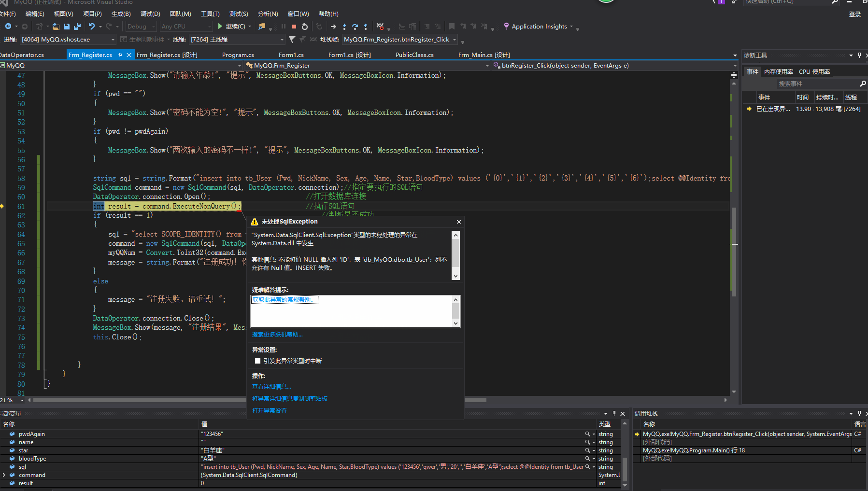
Task: Switch to the Frm_Main.cs [设计] tab
Action: click(x=484, y=55)
